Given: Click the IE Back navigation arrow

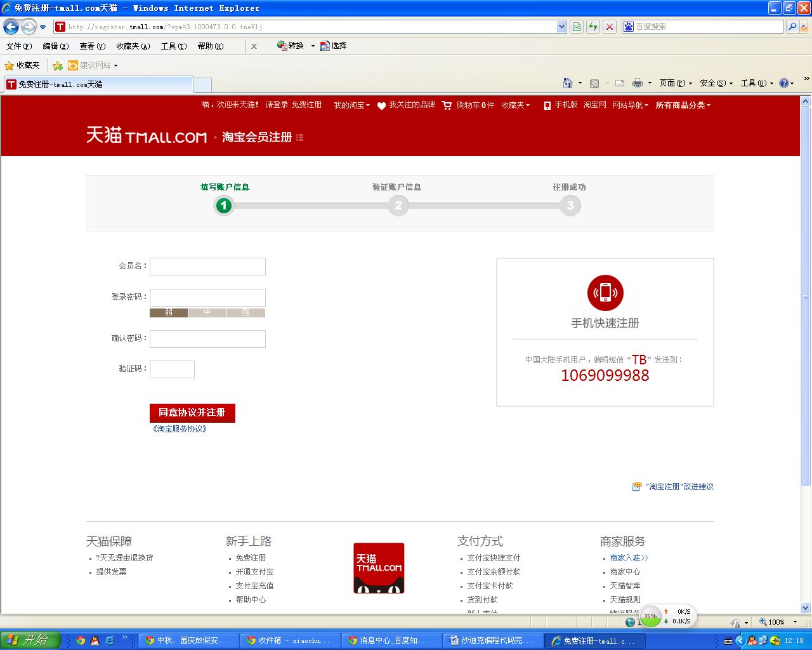Looking at the screenshot, I should click(x=11, y=27).
